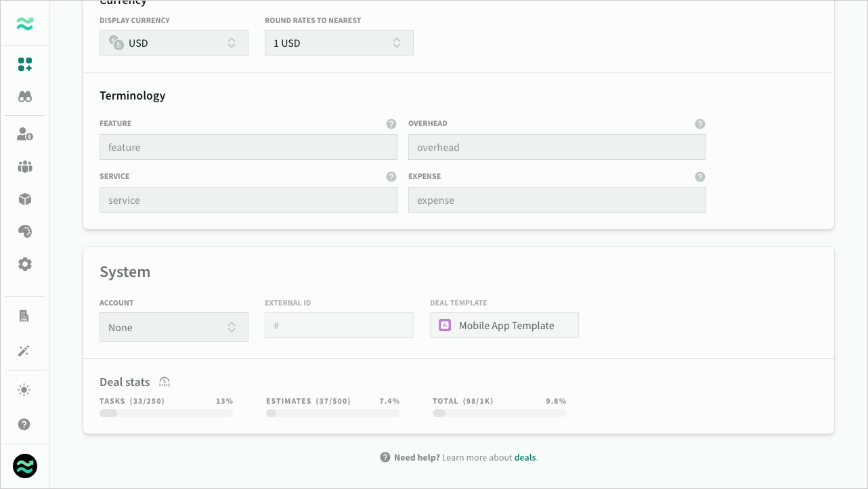Open the dashboard squares-plus icon

click(x=25, y=64)
